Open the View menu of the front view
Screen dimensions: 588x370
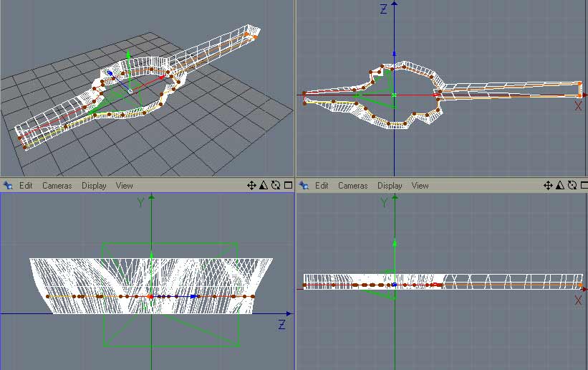point(420,185)
